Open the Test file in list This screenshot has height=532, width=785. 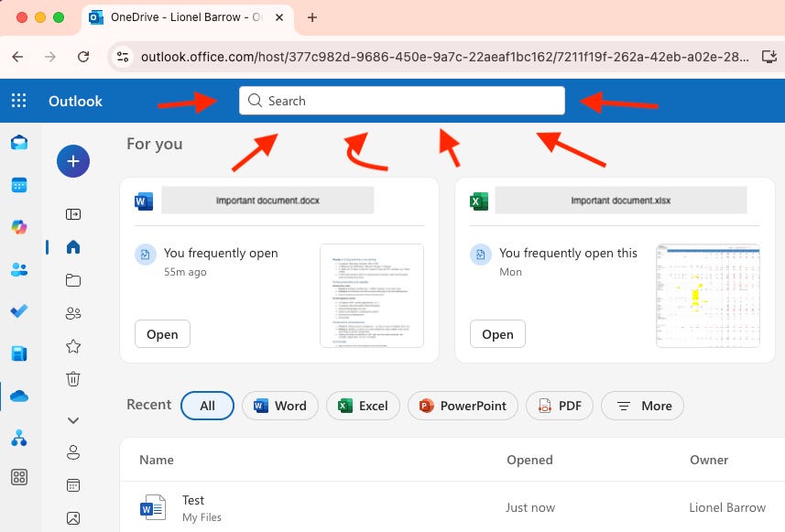(193, 500)
